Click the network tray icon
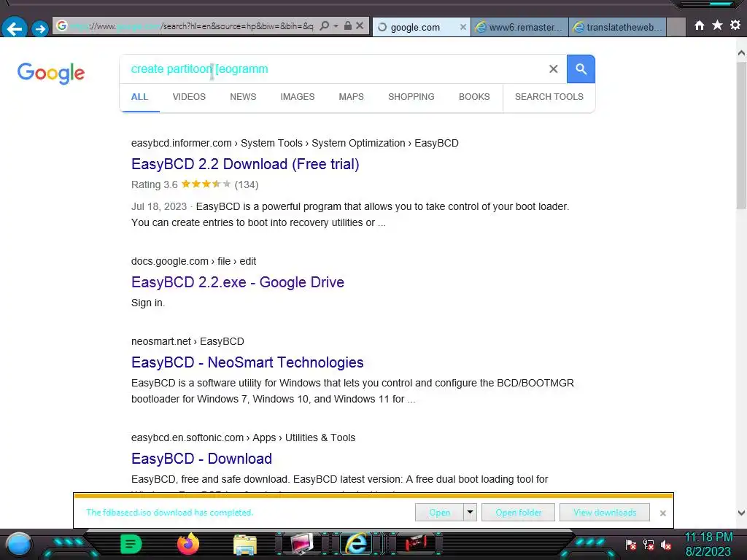The image size is (747, 560). click(x=649, y=544)
